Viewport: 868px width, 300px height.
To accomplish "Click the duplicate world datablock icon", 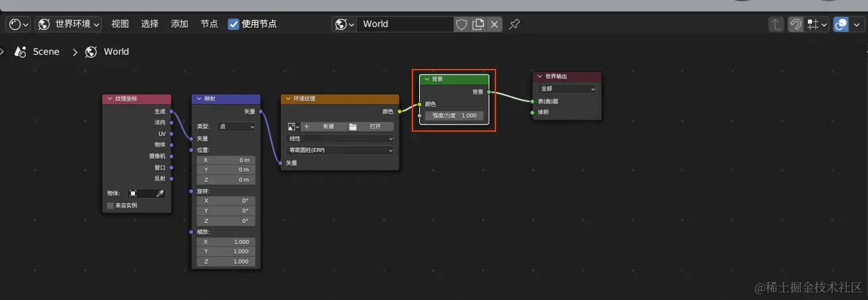I will 479,24.
